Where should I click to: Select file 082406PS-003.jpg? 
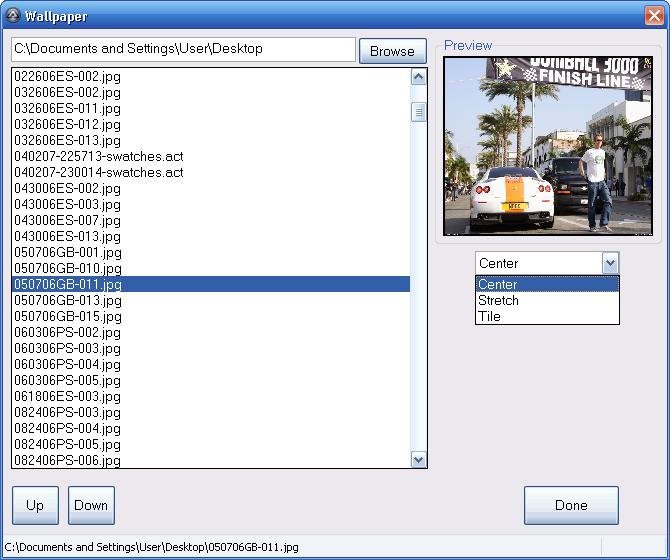[x=211, y=412]
